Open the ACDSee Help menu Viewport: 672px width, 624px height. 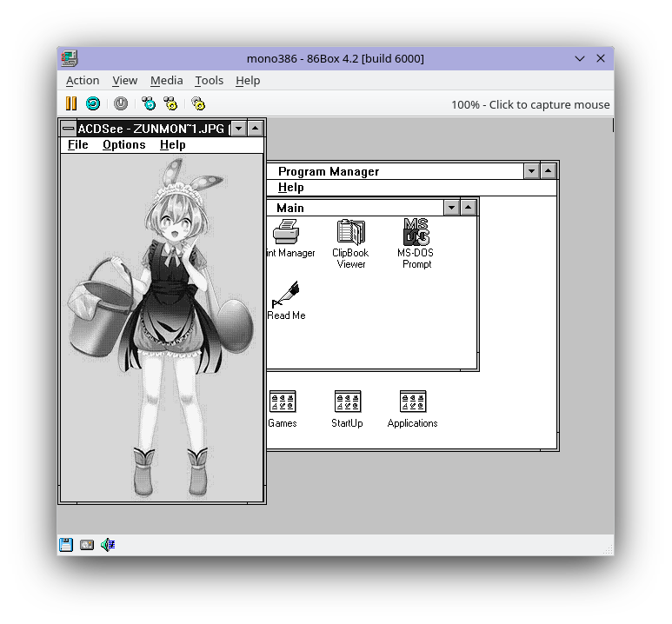pos(173,145)
